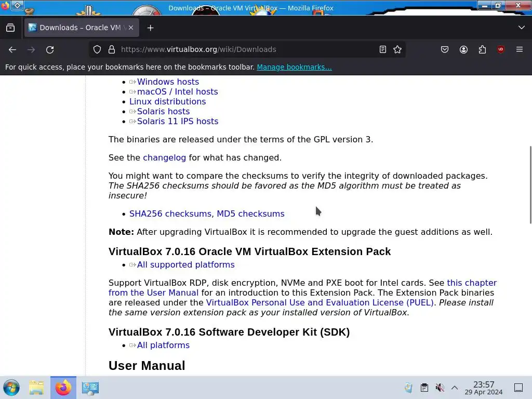Open a new tab with the plus button
The width and height of the screenshot is (532, 399).
tap(150, 28)
